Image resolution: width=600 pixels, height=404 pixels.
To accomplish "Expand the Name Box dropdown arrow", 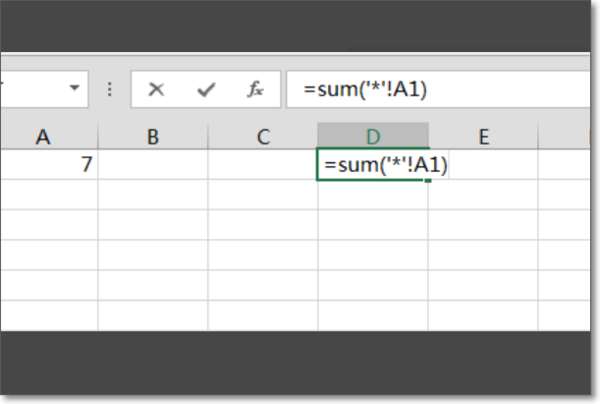I will point(75,88).
